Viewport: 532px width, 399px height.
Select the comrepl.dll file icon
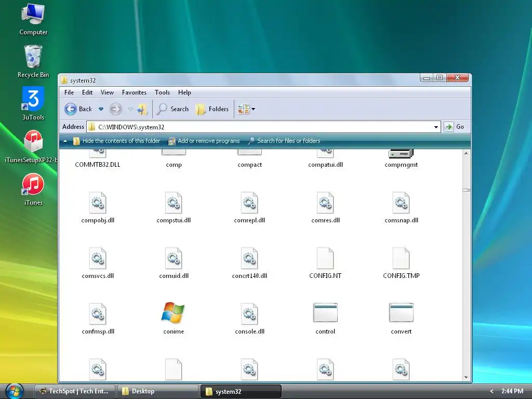coord(249,203)
